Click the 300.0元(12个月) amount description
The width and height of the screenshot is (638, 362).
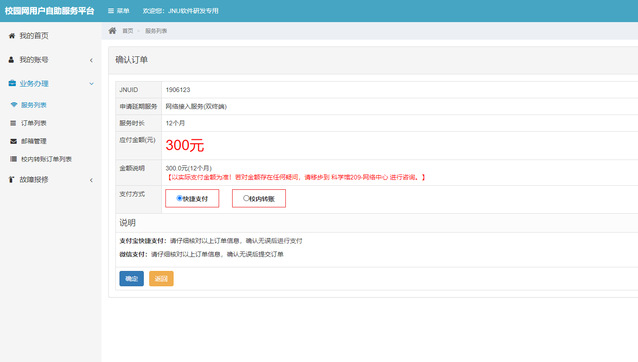click(x=189, y=168)
